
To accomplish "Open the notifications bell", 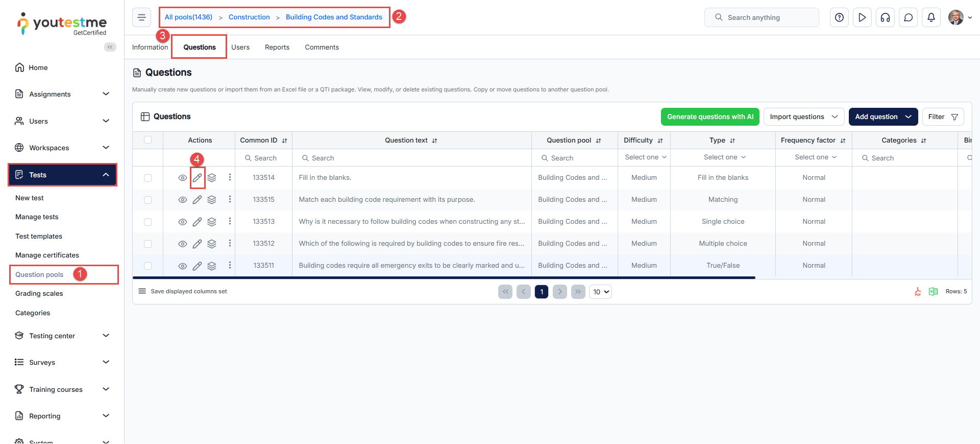I will (x=931, y=17).
